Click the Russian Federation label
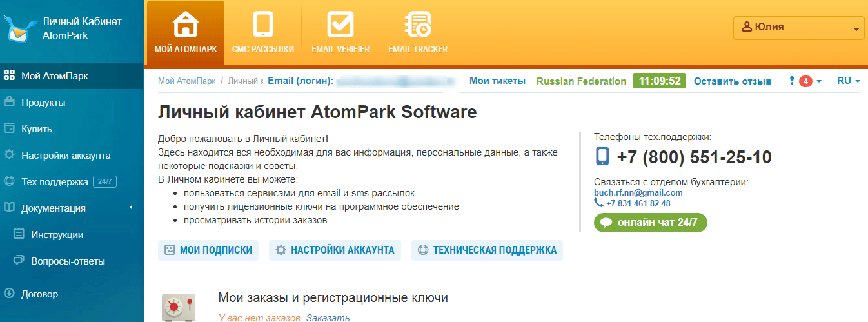This screenshot has width=868, height=322. (581, 81)
